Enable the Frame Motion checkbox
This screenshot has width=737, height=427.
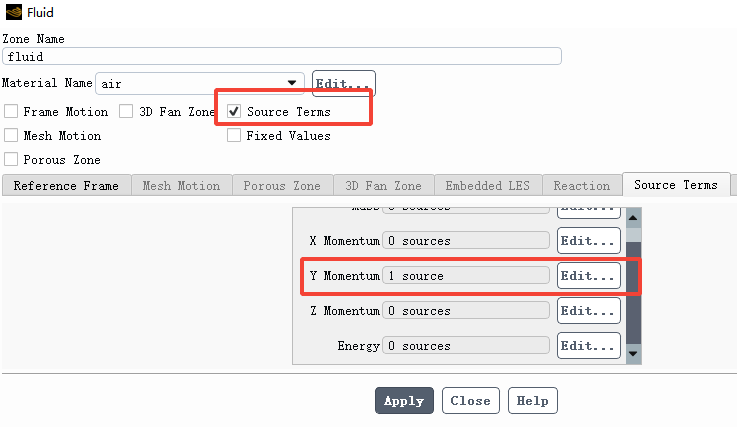(11, 112)
